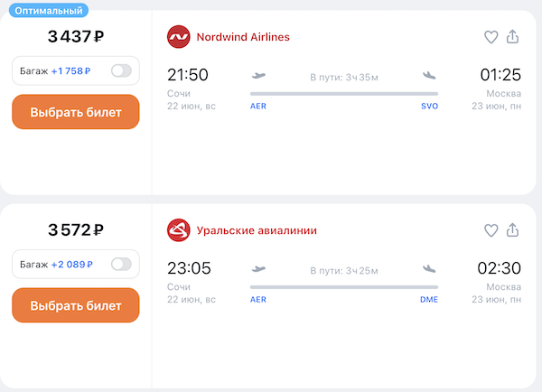Viewport: 542px width, 392px height.
Task: Click landing plane icon on Уральские flight
Action: click(x=429, y=269)
